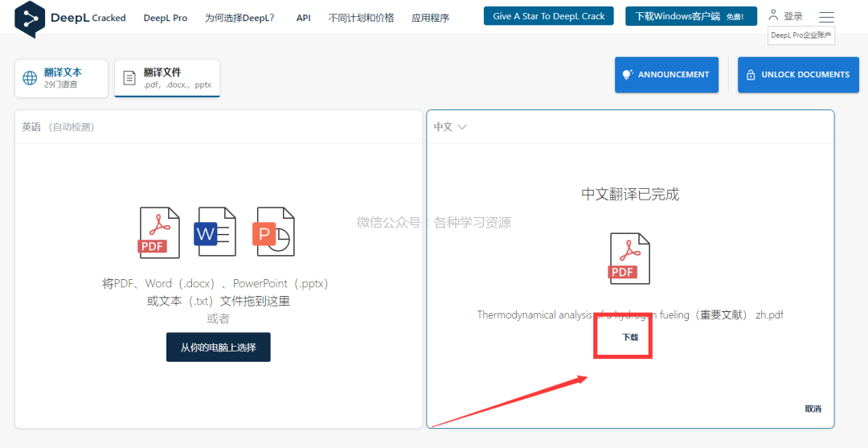Click the 下载 download link

[x=630, y=337]
